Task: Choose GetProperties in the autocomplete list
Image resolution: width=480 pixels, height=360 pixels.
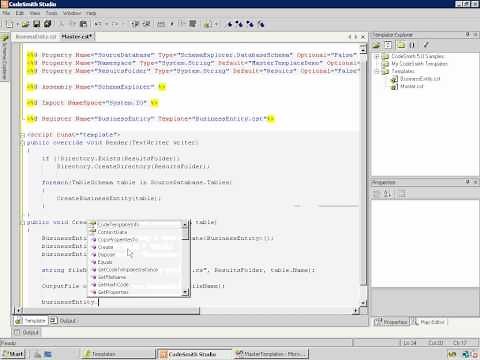Action: click(113, 292)
